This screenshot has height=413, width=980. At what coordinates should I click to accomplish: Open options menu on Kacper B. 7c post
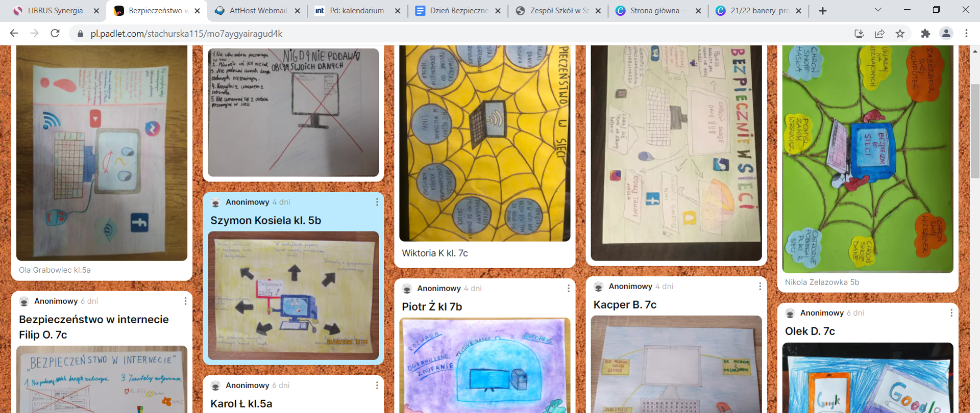(x=760, y=286)
